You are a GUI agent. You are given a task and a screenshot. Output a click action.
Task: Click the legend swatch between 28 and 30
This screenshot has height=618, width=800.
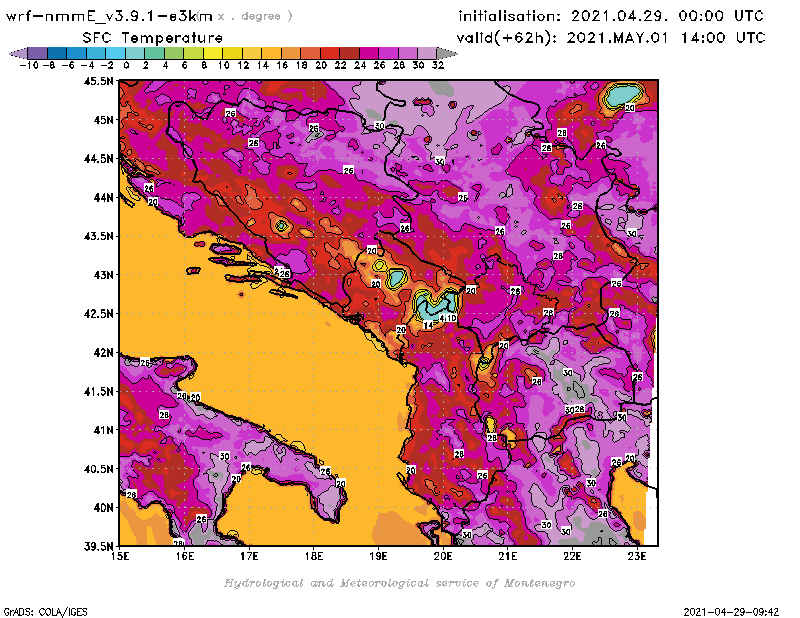(x=408, y=54)
